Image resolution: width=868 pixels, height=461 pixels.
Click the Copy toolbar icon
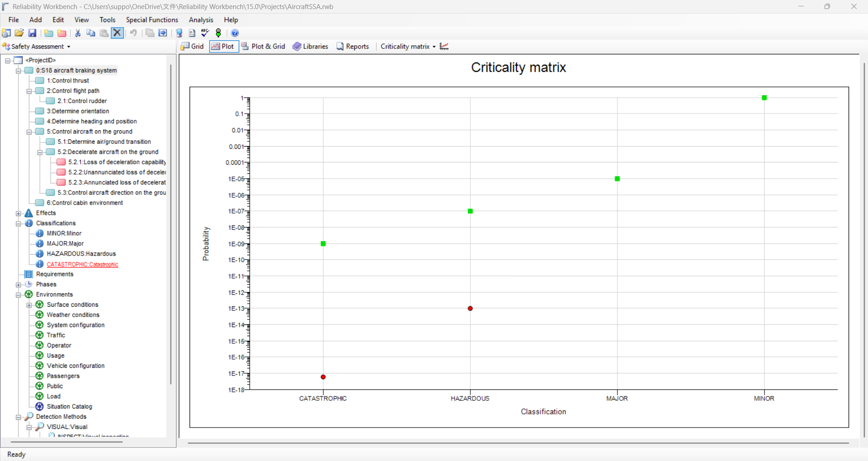click(x=91, y=33)
